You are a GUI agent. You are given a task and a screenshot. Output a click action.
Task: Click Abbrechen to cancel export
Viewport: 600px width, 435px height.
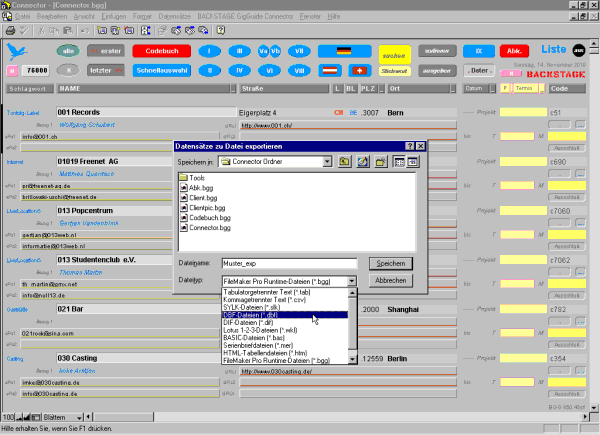(392, 282)
